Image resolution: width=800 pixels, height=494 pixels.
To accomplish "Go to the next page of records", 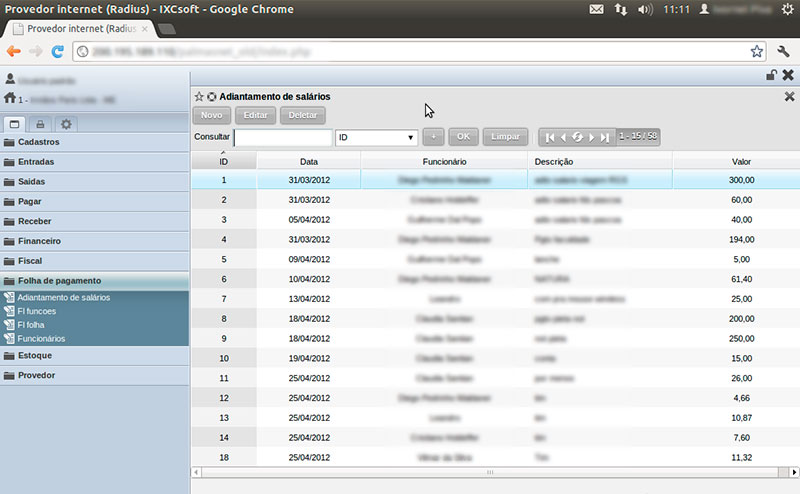I will (x=591, y=137).
